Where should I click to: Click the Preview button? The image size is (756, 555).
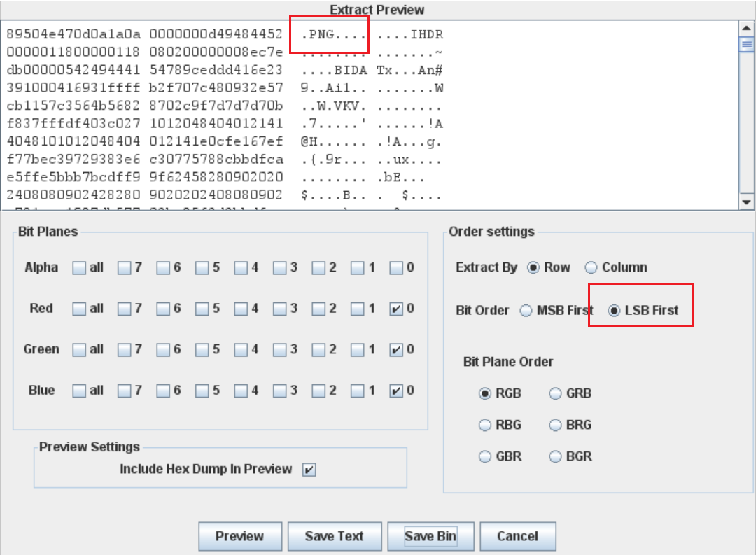pos(240,536)
